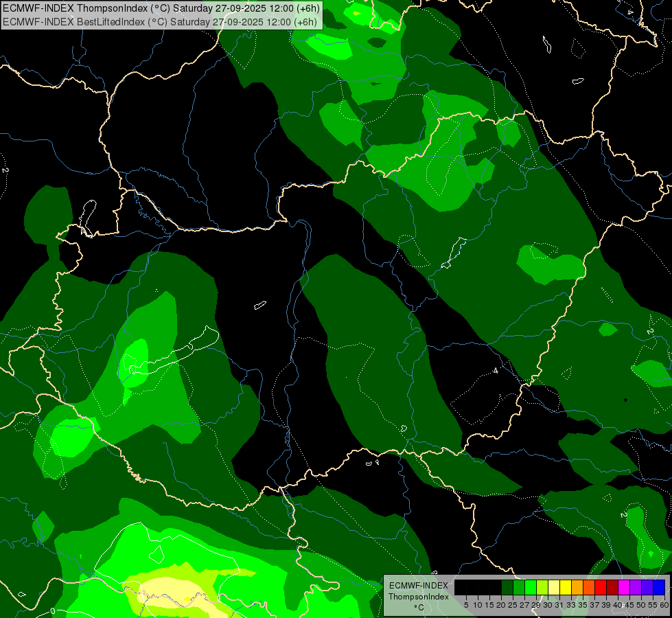The image size is (672, 618).
Task: Select the pale yellow 30–31 legend swatch
Action: click(x=554, y=587)
